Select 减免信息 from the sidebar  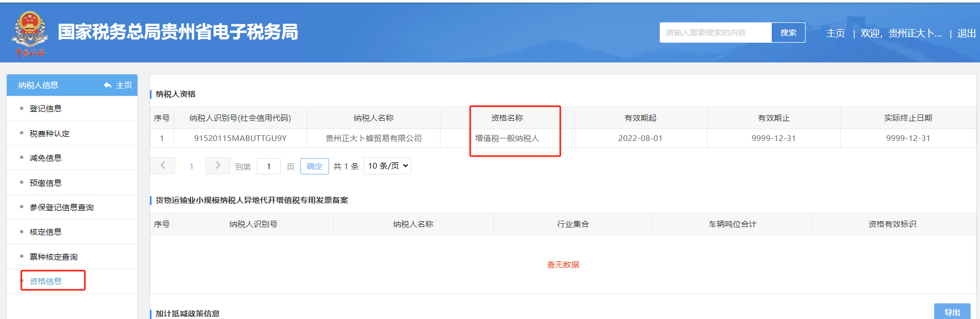tap(46, 158)
